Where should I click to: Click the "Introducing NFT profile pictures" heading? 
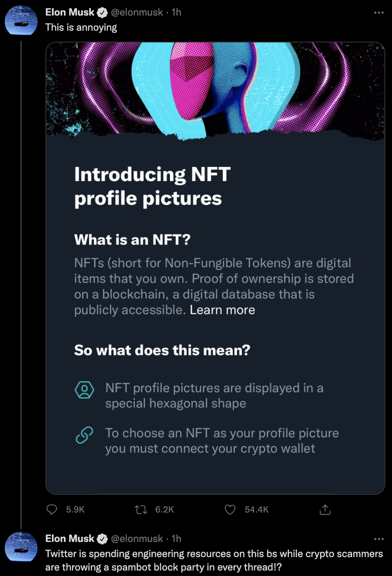[x=152, y=186]
